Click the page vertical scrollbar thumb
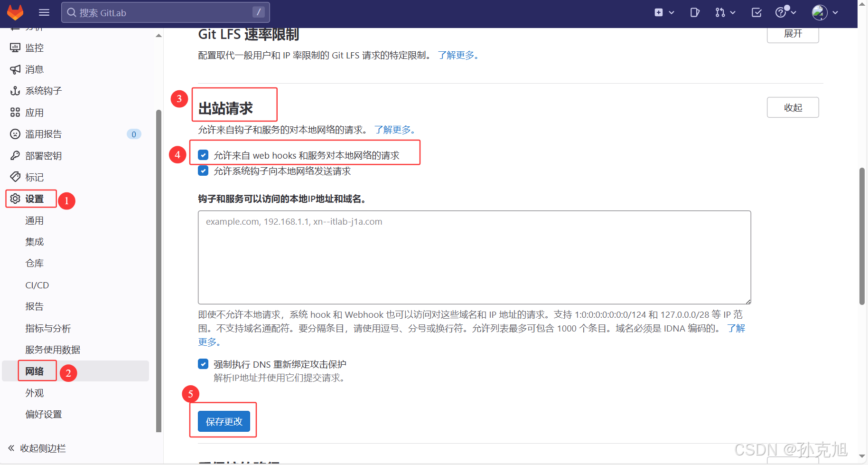The width and height of the screenshot is (868, 465). click(x=862, y=236)
